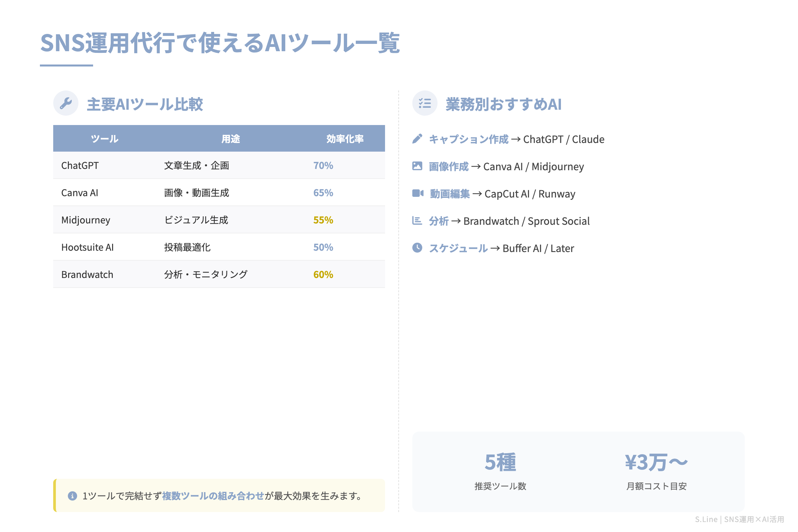
Task: Open the キャプション作成 label link
Action: click(x=469, y=139)
